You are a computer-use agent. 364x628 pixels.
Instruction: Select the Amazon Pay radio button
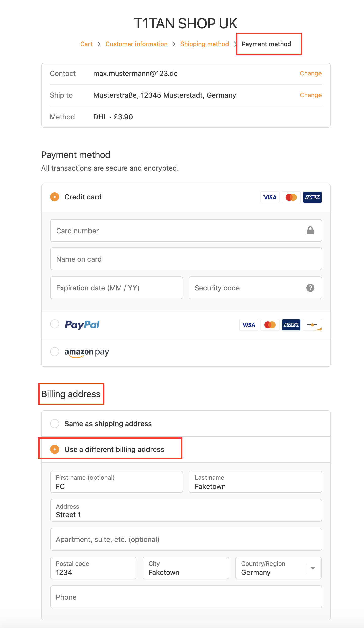[x=55, y=352]
